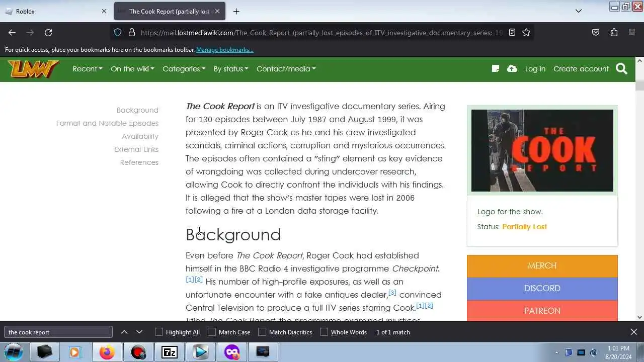Screen dimensions: 644x362
Task: Focus the find bar text field
Action: tap(58, 332)
